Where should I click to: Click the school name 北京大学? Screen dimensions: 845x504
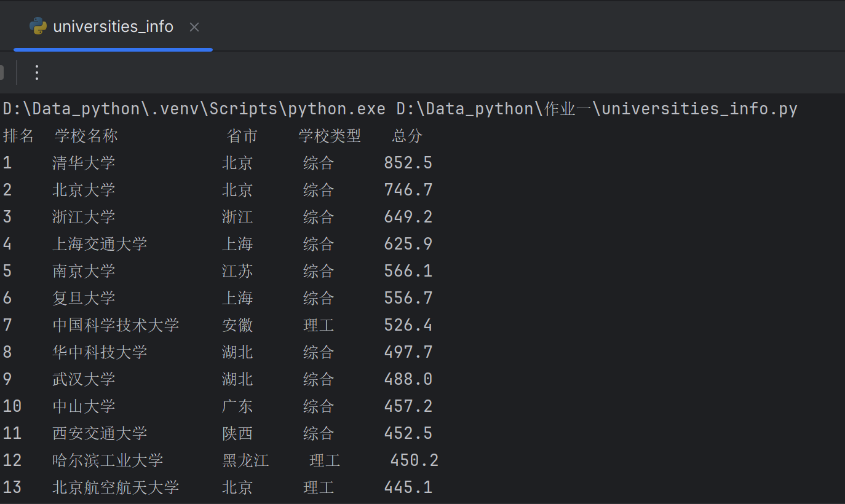point(84,190)
